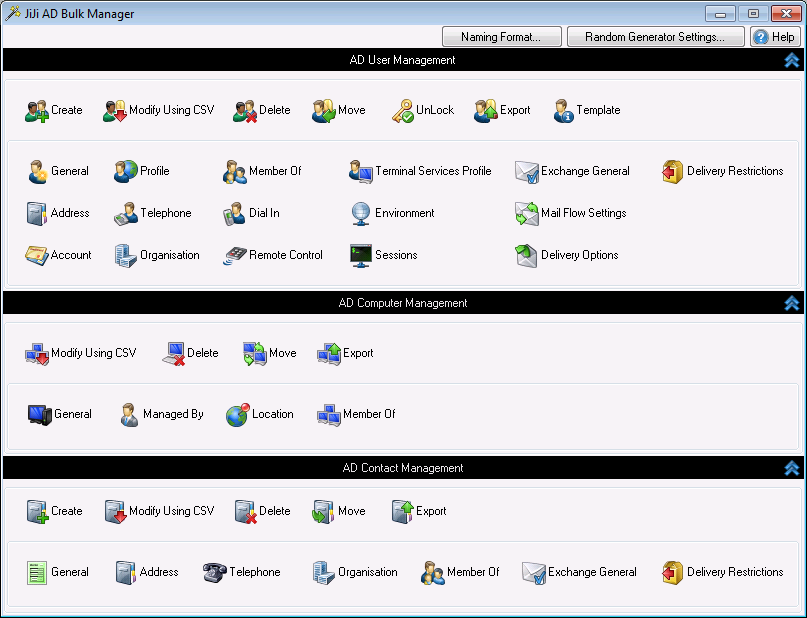Select the Profile globe icon
The image size is (807, 618).
click(x=126, y=171)
